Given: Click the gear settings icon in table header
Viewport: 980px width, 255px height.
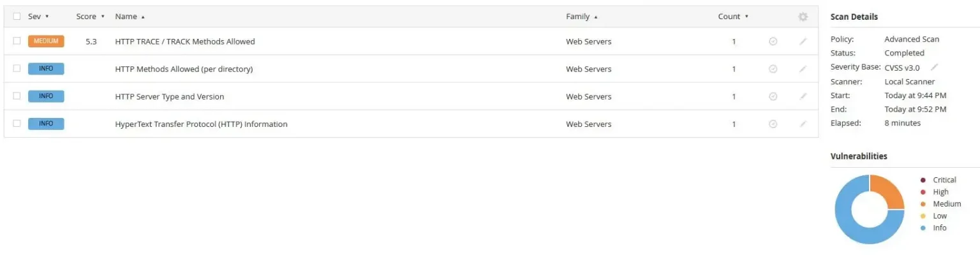Looking at the screenshot, I should click(803, 17).
